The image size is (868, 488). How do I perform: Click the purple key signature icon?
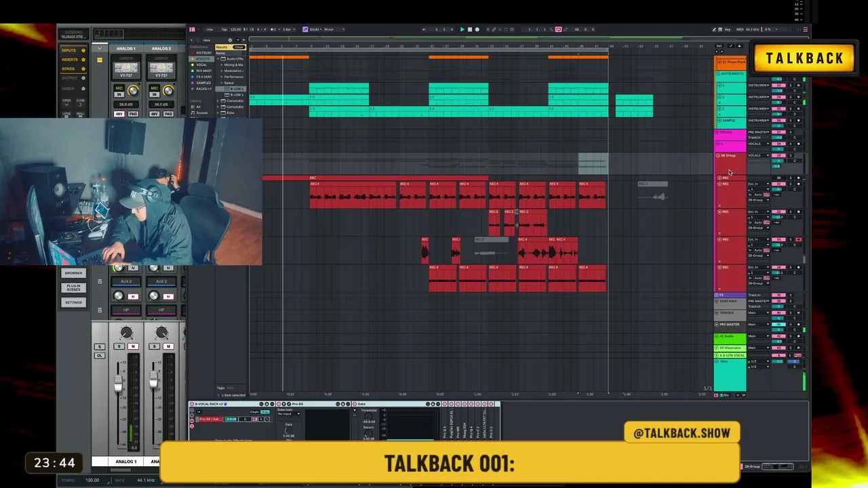point(305,29)
